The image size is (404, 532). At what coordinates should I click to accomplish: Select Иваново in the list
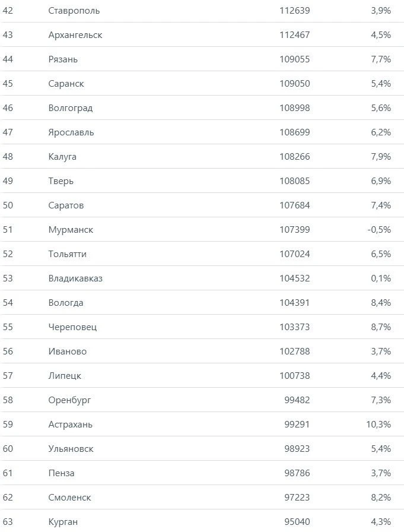pyautogui.click(x=68, y=351)
